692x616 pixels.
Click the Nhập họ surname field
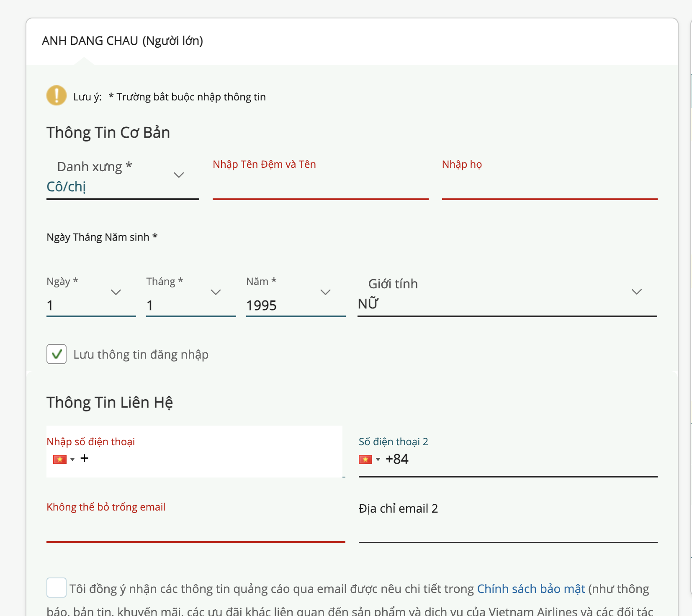click(x=550, y=178)
